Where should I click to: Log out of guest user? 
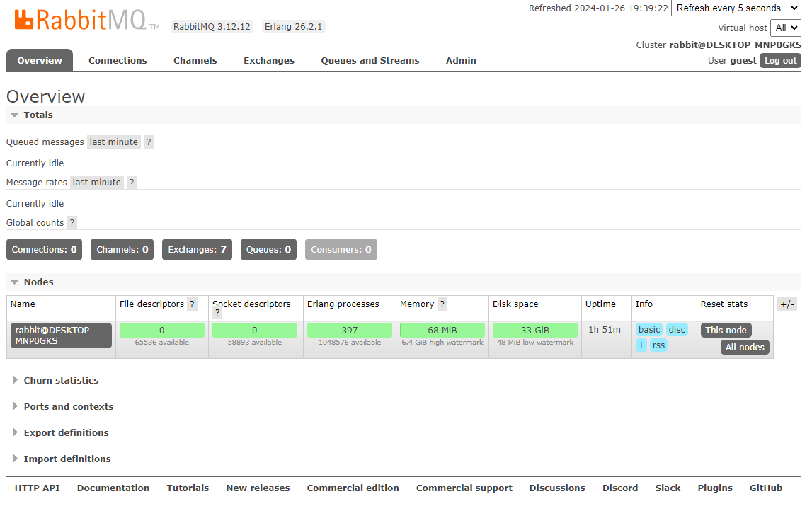click(x=780, y=61)
